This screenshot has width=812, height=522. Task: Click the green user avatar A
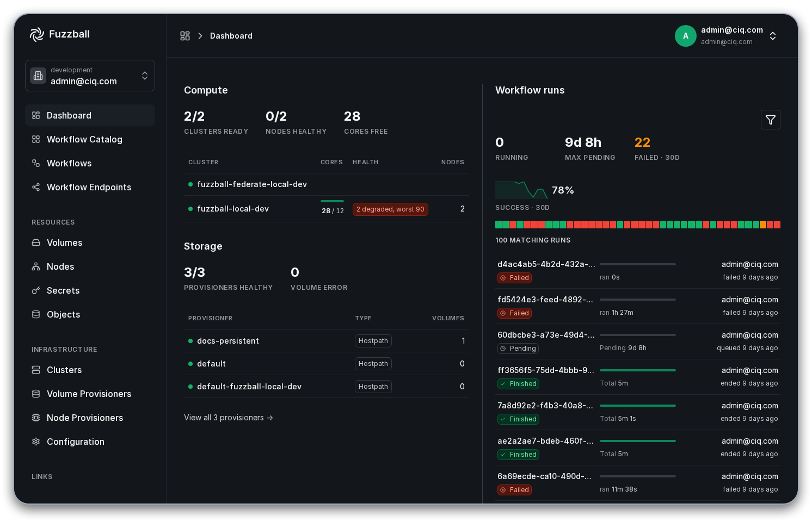pyautogui.click(x=686, y=36)
